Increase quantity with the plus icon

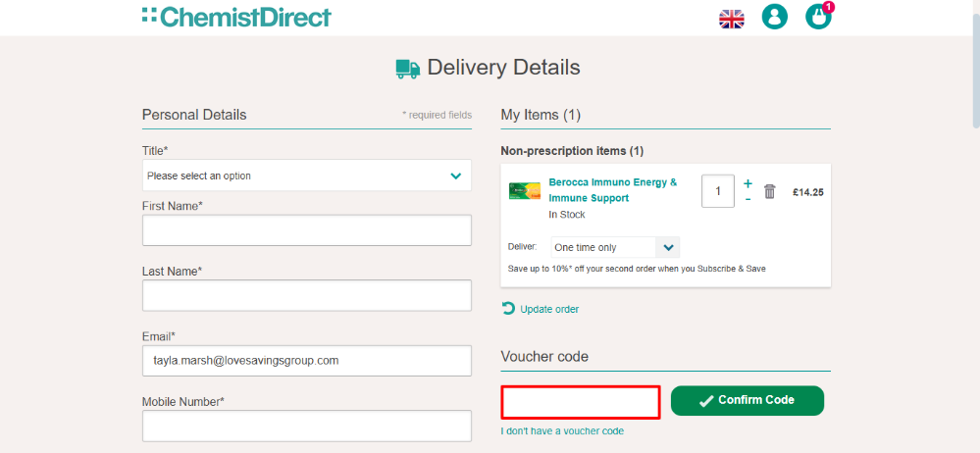coord(748,183)
